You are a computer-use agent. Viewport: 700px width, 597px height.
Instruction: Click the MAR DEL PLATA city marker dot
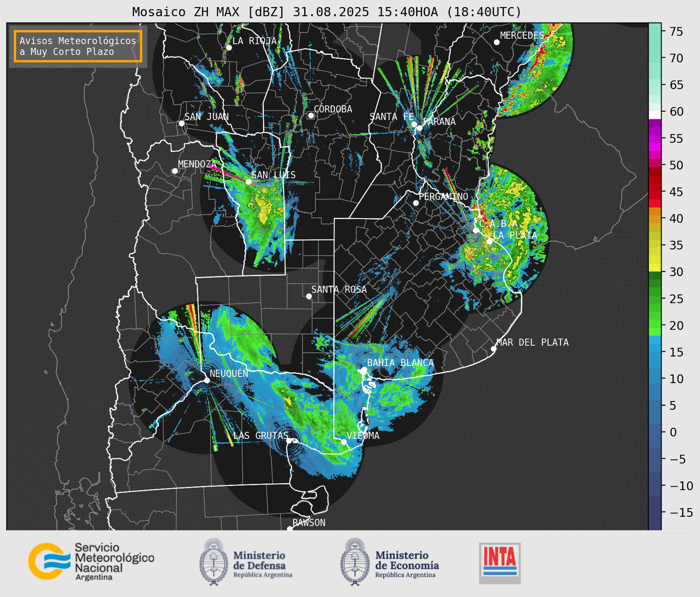(494, 349)
